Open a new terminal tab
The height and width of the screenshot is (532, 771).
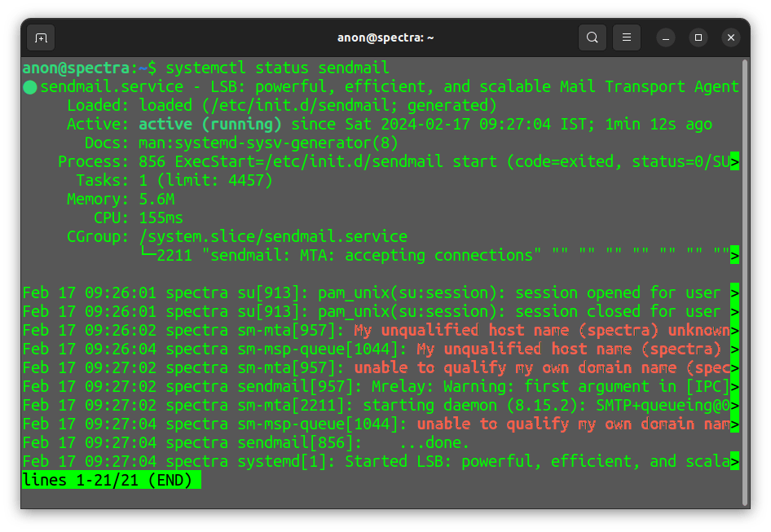click(x=40, y=37)
